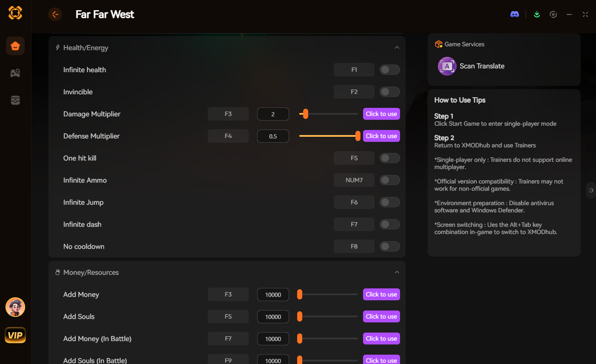Open the hexagon settings icon in the title bar

553,14
